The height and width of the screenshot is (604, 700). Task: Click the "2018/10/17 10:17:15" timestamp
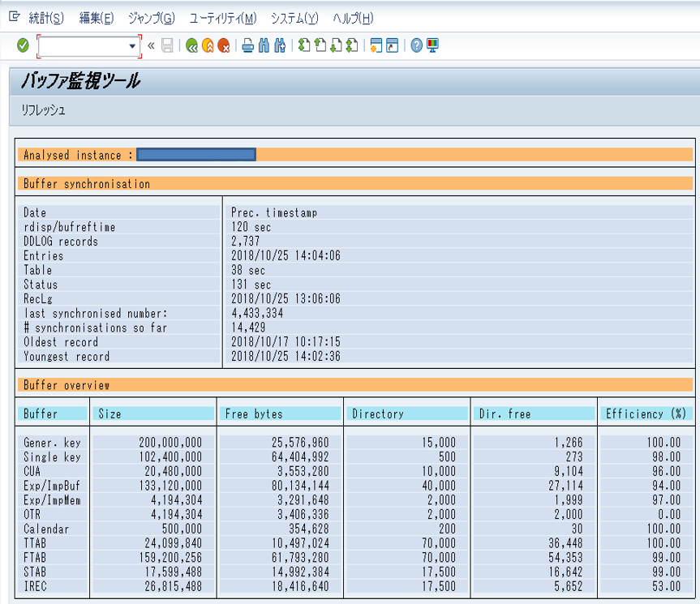click(286, 342)
